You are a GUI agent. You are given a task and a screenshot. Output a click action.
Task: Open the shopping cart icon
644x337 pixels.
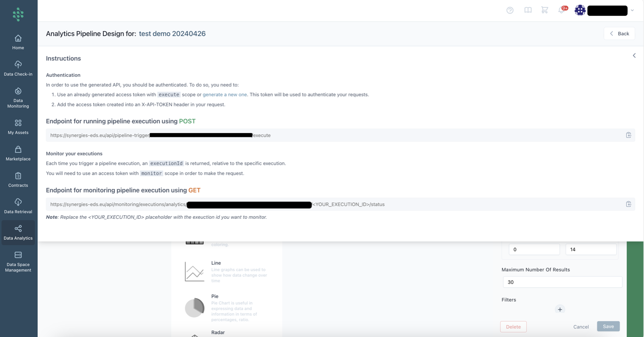544,10
